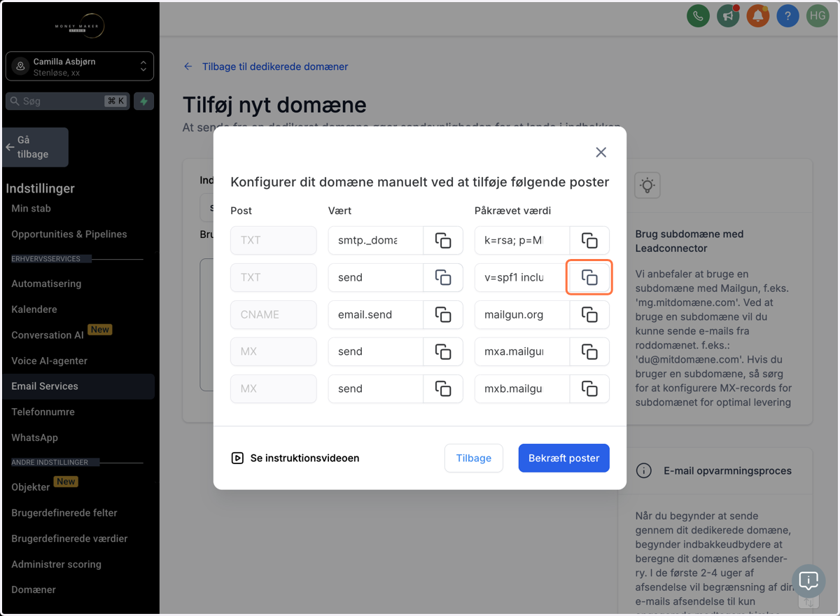This screenshot has height=616, width=840.
Task: Click the Tilbage button in dialog
Action: [x=474, y=458]
